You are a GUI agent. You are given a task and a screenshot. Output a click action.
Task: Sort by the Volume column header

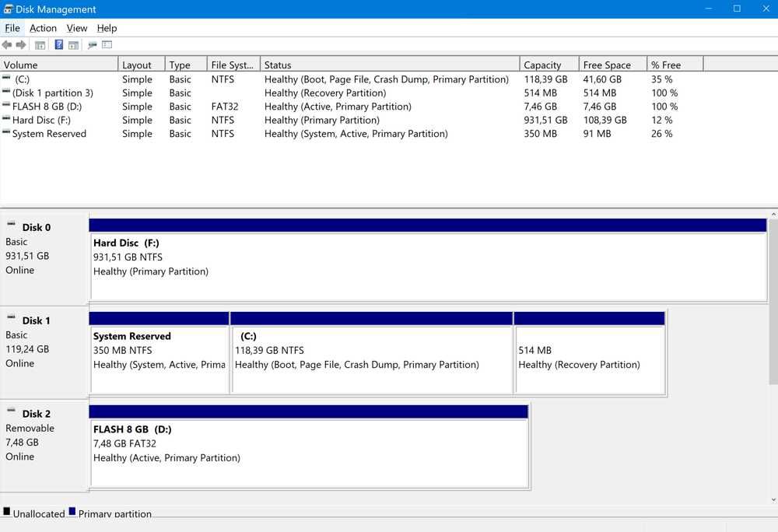[x=59, y=65]
